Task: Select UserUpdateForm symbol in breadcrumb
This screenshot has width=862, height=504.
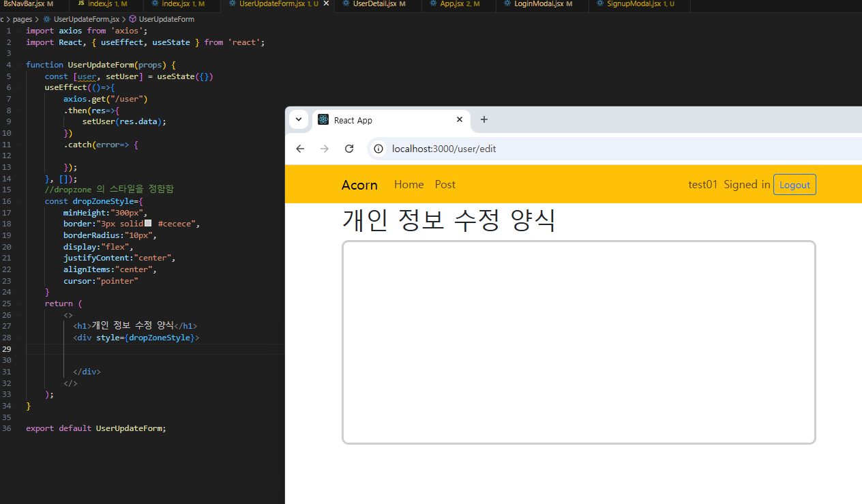Action: [x=166, y=19]
